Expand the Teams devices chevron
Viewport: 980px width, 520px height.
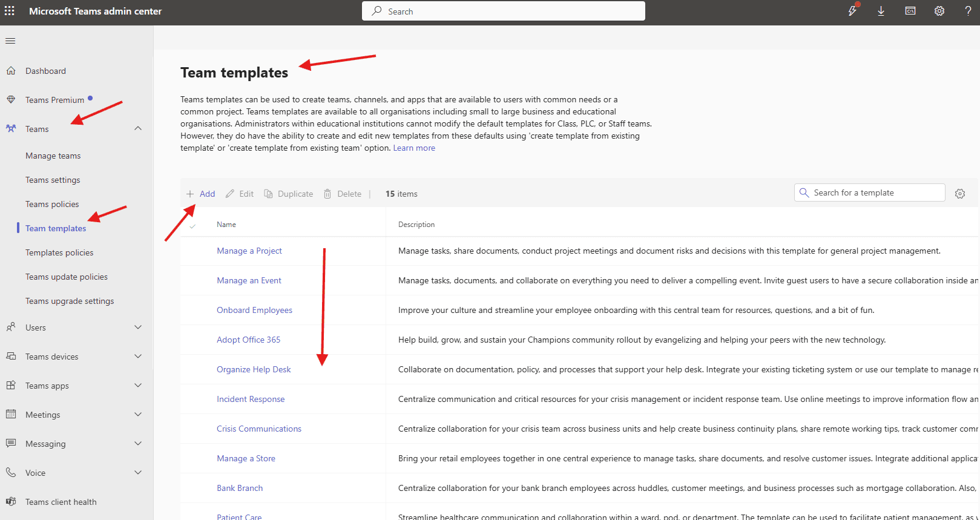[x=138, y=356]
